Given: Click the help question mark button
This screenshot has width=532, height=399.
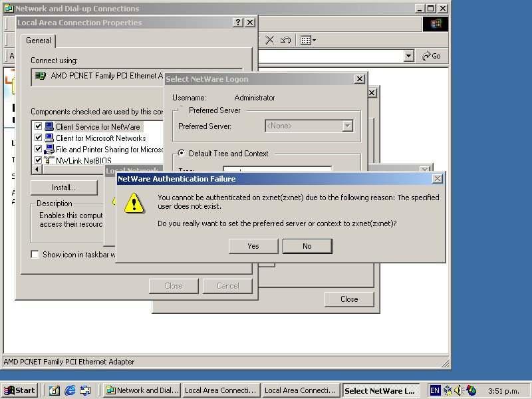Looking at the screenshot, I should (x=238, y=23).
